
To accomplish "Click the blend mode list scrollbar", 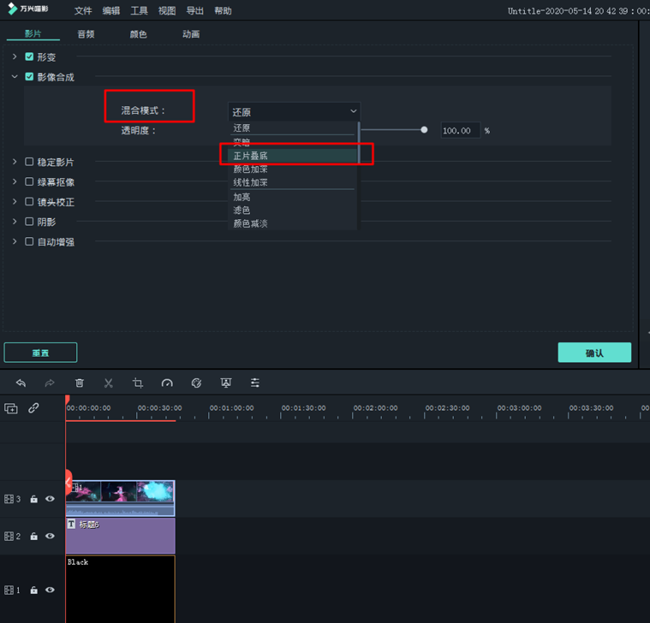I will pyautogui.click(x=359, y=142).
